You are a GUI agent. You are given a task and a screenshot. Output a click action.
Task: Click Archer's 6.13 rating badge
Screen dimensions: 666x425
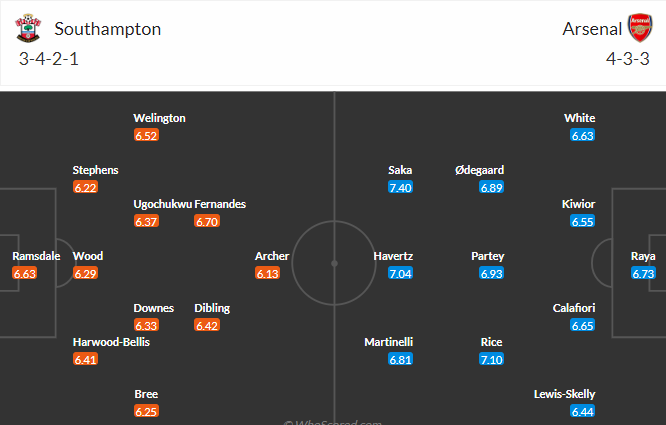(267, 273)
